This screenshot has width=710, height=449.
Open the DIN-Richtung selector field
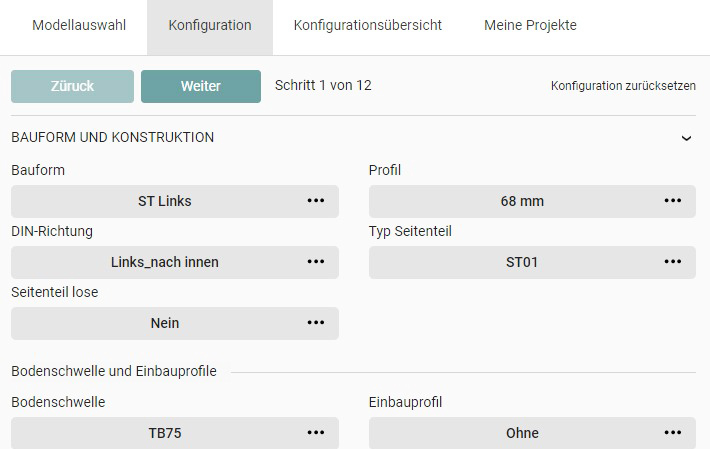click(x=165, y=262)
